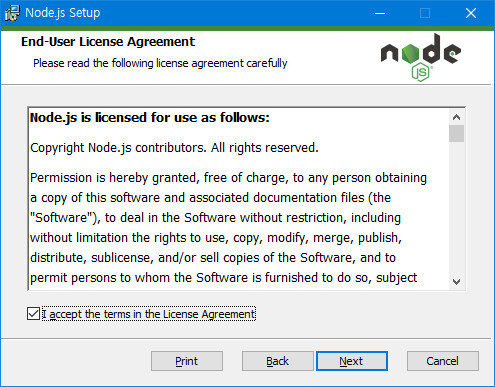The image size is (495, 387).
Task: Click the installer icon in the title bar
Action: point(12,13)
